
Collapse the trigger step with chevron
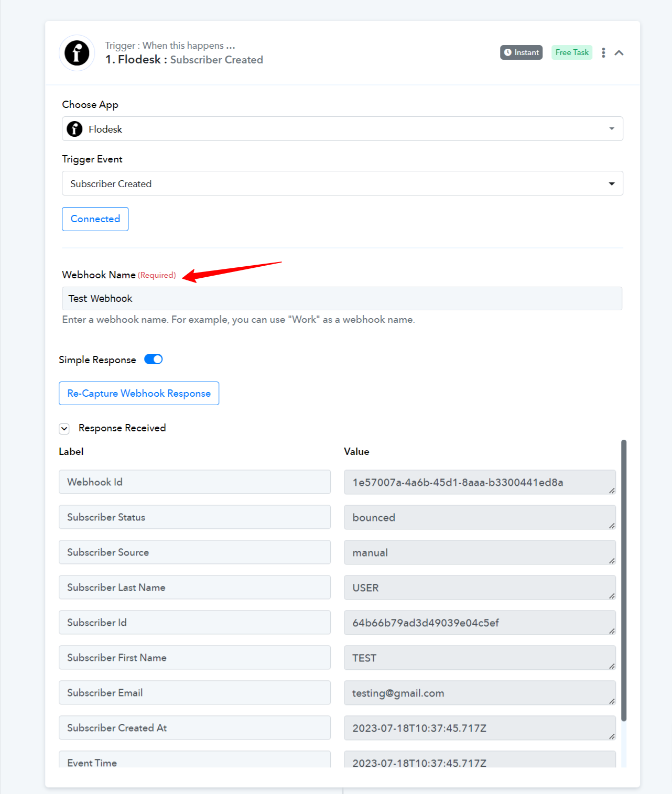pyautogui.click(x=619, y=52)
